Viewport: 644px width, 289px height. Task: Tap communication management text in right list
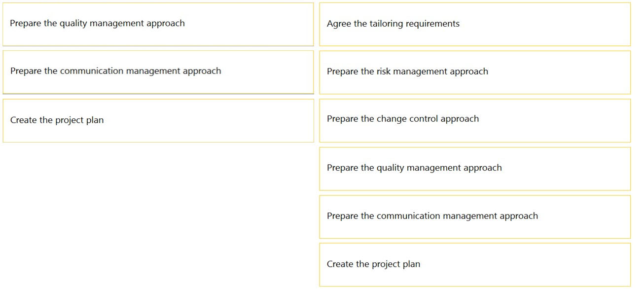point(432,216)
